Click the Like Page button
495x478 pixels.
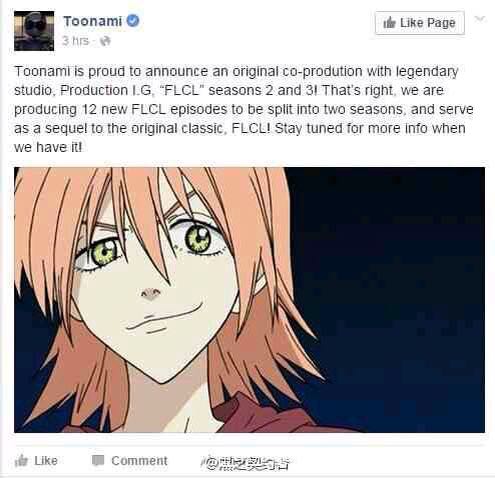pyautogui.click(x=420, y=23)
